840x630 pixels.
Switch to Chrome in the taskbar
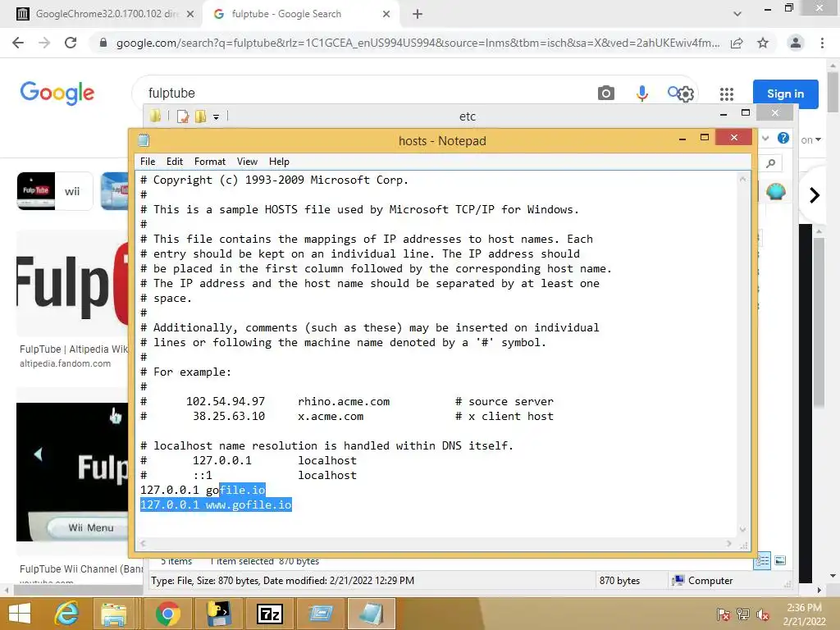click(x=167, y=614)
